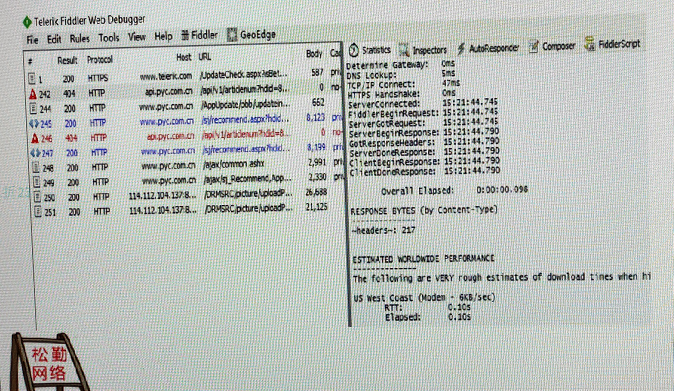
Task: Click the ESTIMATED WORLDWIDE PERFORMANCE heading
Action: (x=423, y=259)
